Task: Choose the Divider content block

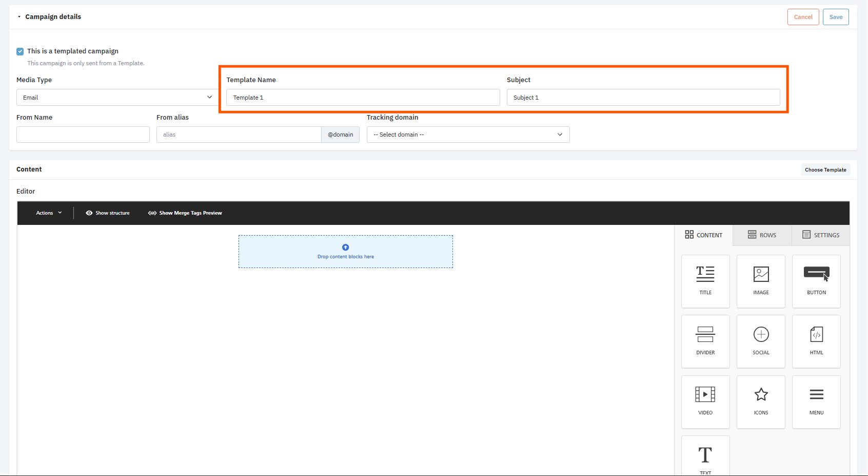Action: click(705, 341)
